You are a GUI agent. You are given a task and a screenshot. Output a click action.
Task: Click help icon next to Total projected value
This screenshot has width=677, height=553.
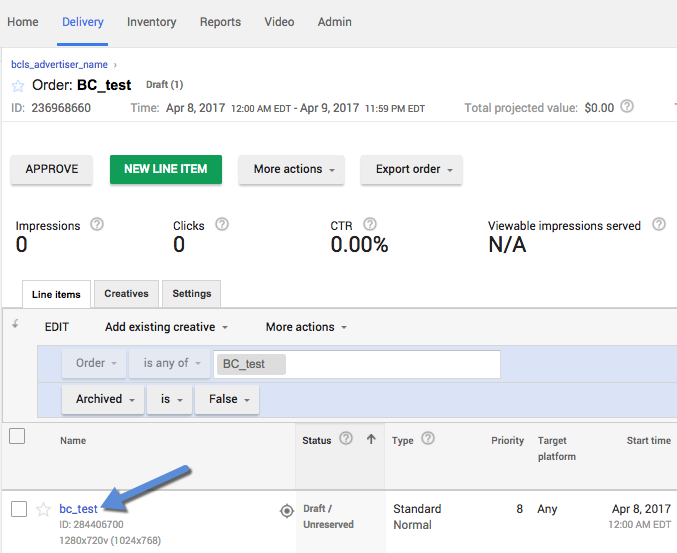[627, 107]
